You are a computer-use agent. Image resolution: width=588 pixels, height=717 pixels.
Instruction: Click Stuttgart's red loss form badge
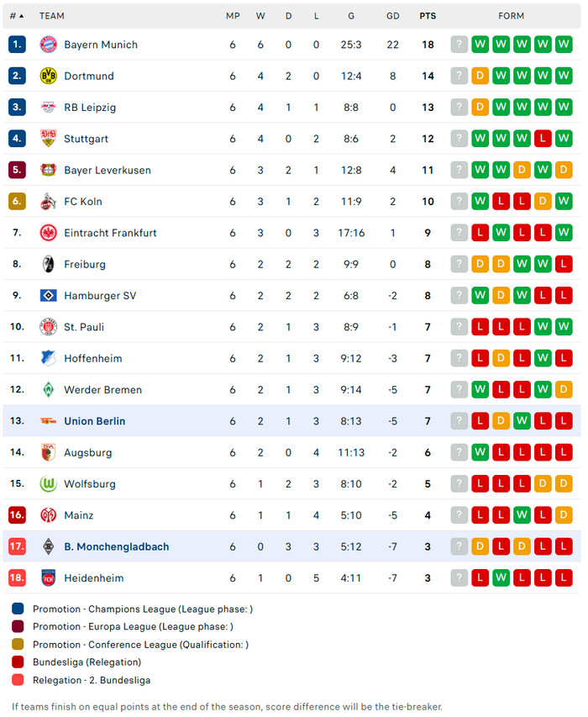(x=543, y=139)
